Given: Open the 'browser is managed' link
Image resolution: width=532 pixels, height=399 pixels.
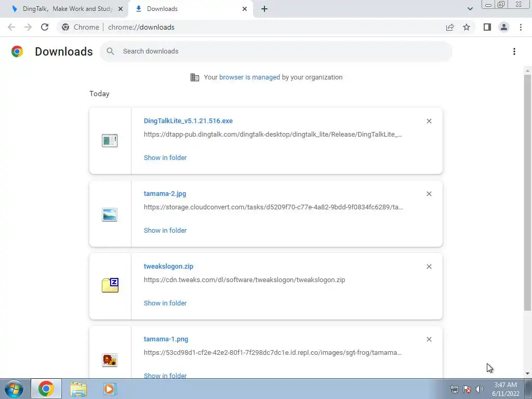Looking at the screenshot, I should [x=249, y=77].
